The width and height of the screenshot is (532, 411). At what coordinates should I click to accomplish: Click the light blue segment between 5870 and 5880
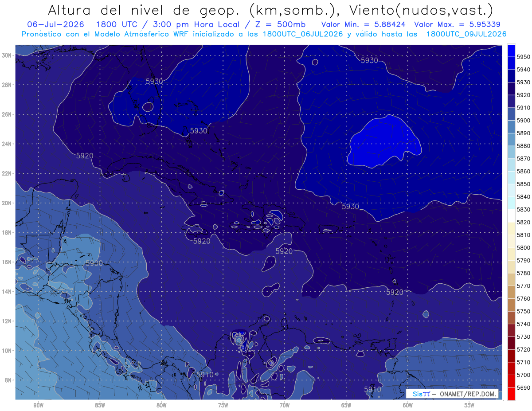point(511,152)
